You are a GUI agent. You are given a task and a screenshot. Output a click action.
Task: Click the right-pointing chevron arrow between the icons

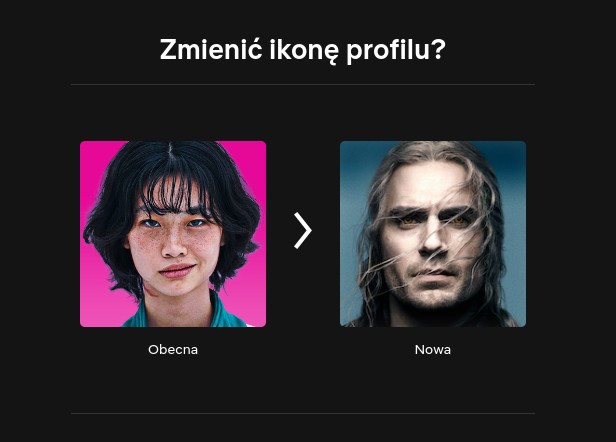click(x=302, y=231)
